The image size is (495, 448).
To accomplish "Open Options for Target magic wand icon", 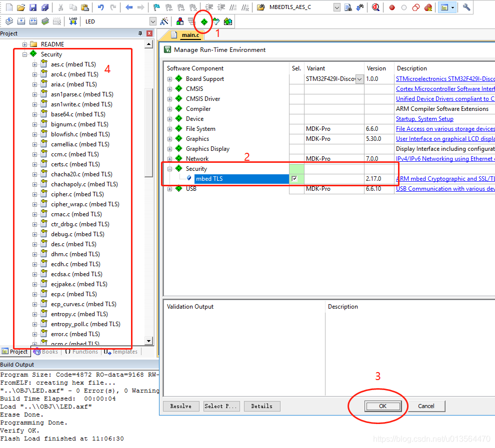I will pos(164,21).
